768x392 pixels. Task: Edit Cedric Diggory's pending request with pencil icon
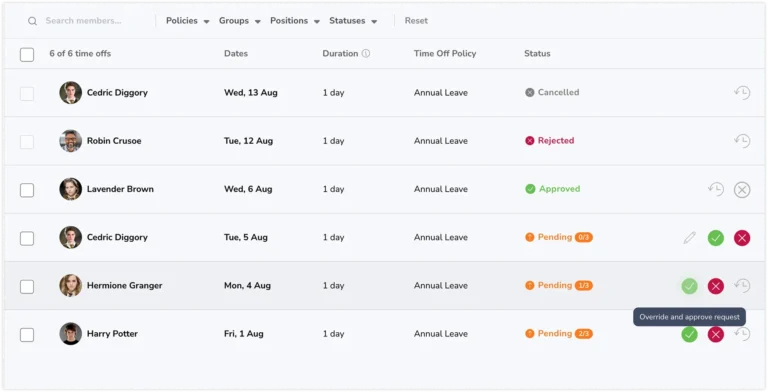coord(690,238)
